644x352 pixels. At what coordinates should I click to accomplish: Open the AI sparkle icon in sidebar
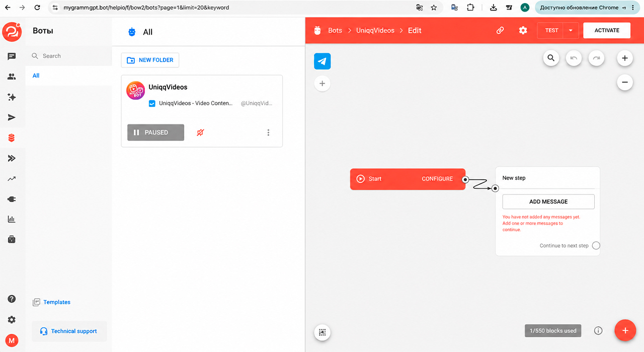(12, 97)
